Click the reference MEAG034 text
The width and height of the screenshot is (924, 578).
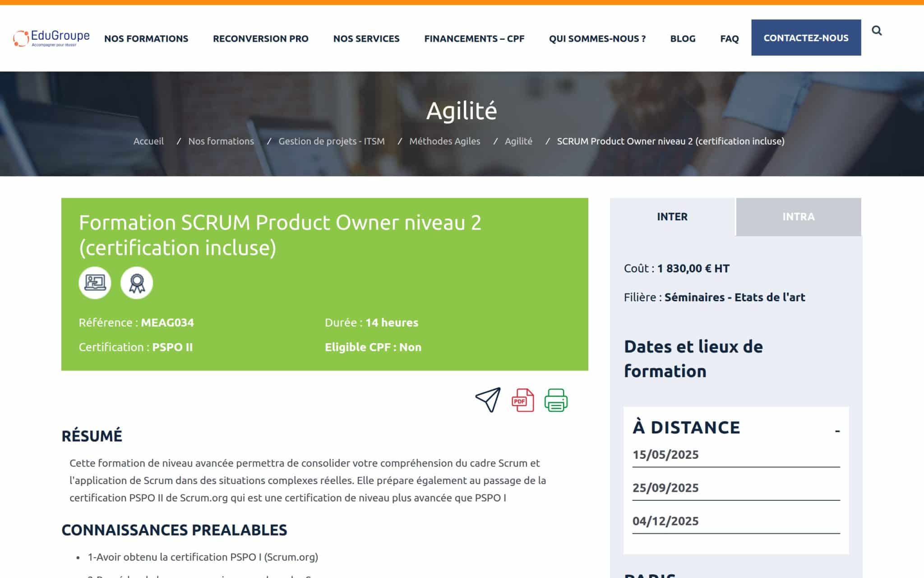(167, 322)
